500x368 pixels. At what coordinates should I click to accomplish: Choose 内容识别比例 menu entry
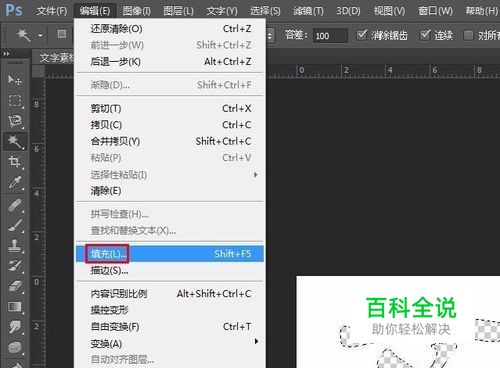(x=170, y=294)
